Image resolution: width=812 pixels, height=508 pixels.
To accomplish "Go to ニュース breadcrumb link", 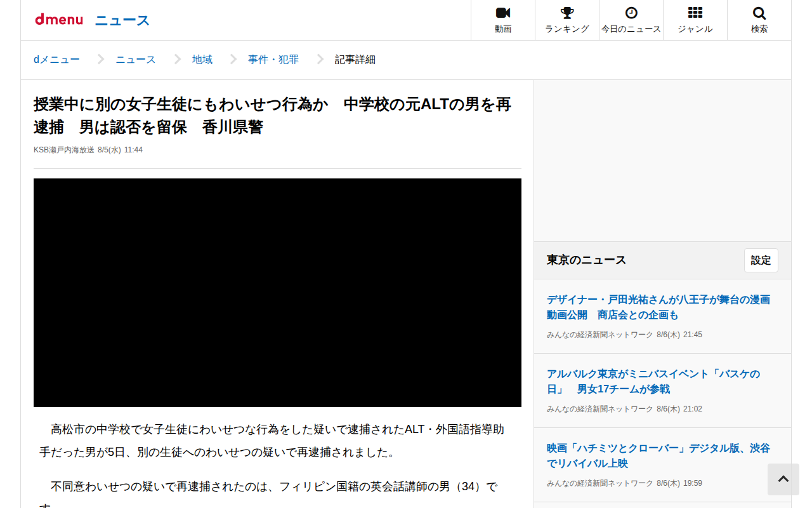I will point(136,60).
